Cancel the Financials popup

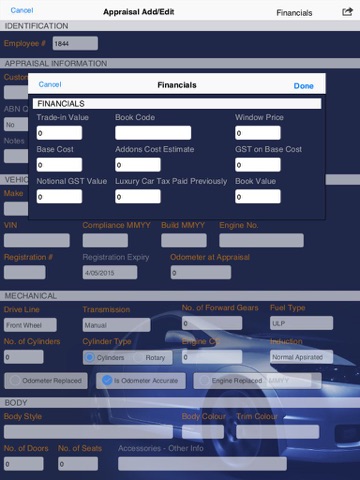pos(50,84)
